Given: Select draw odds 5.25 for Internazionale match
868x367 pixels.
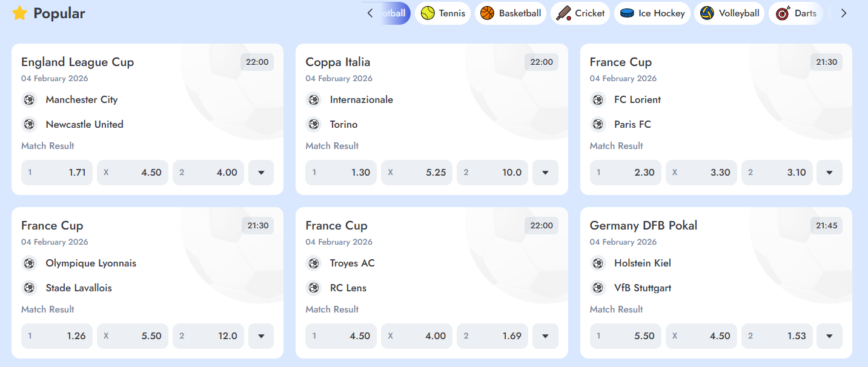Looking at the screenshot, I should (x=417, y=173).
